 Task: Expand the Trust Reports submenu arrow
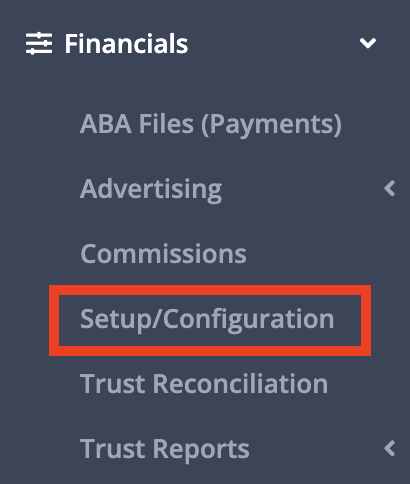pos(390,448)
